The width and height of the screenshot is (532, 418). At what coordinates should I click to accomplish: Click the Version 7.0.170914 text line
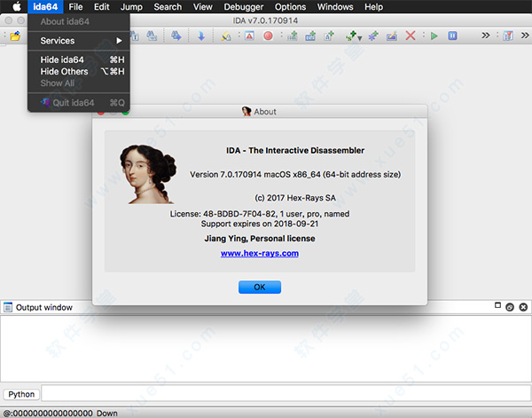(x=295, y=175)
